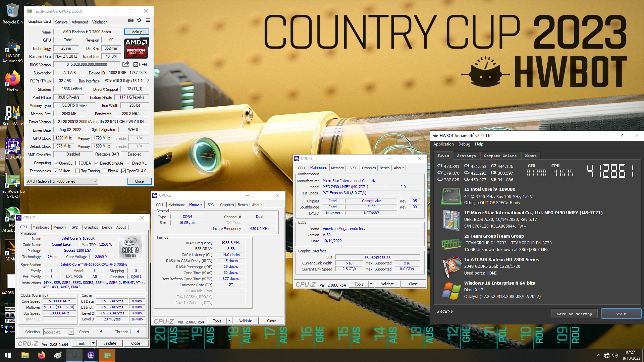Open the network tray icon
The height and width of the screenshot is (362, 644).
(606, 355)
